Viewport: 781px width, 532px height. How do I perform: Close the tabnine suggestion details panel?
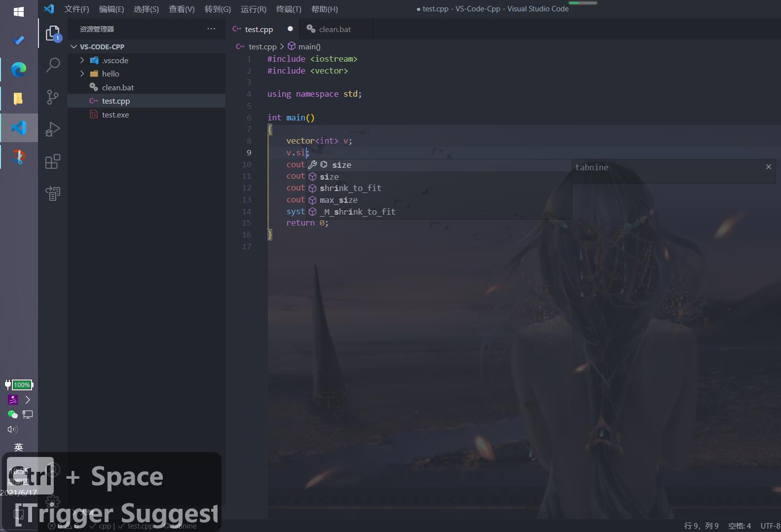click(768, 167)
